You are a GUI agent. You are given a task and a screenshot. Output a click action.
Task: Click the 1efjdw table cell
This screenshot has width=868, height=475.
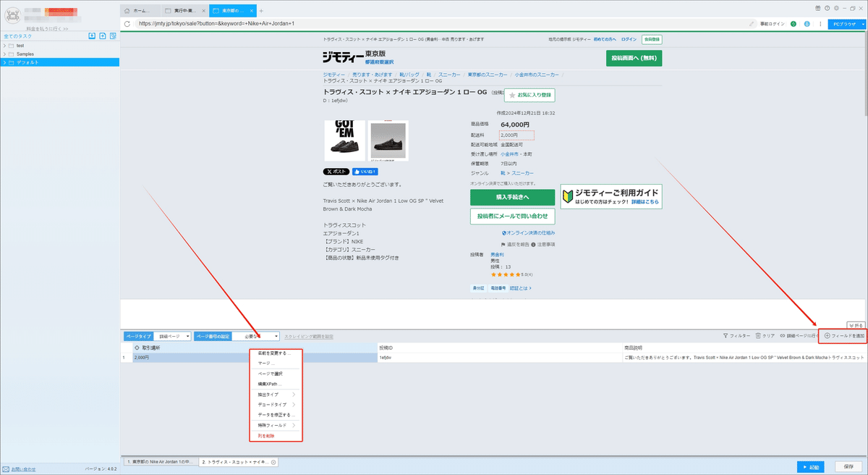coord(500,358)
